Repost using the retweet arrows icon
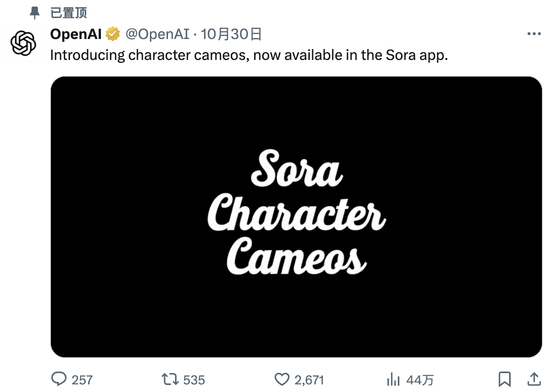Viewport: 551px width, 392px height. tap(169, 379)
